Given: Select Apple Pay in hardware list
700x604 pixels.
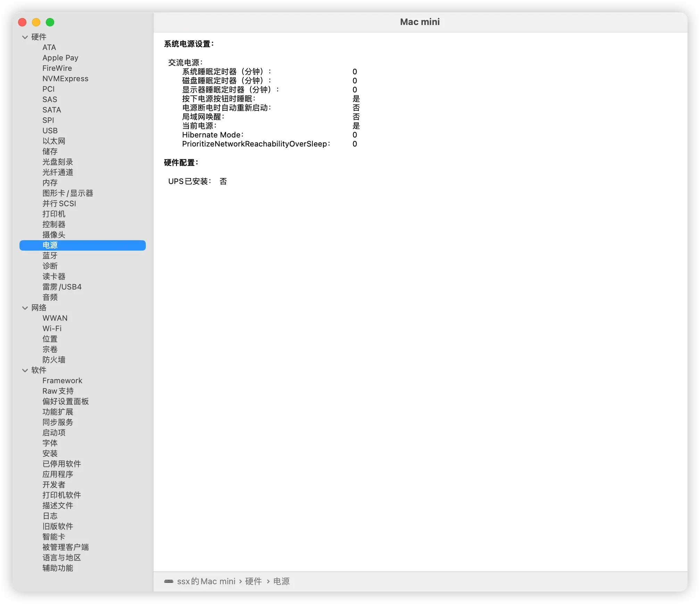Looking at the screenshot, I should coord(60,58).
